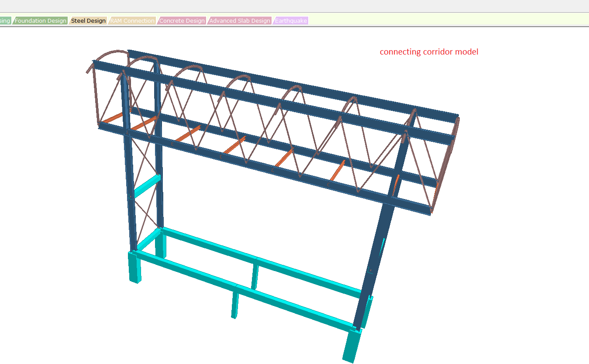Switch to the Earthquake tab
The height and width of the screenshot is (364, 589).
coord(291,21)
